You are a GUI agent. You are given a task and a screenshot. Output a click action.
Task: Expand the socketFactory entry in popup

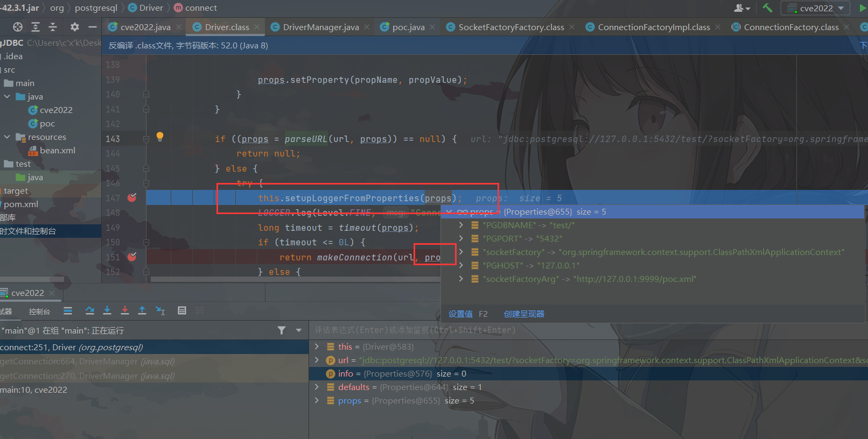click(461, 252)
